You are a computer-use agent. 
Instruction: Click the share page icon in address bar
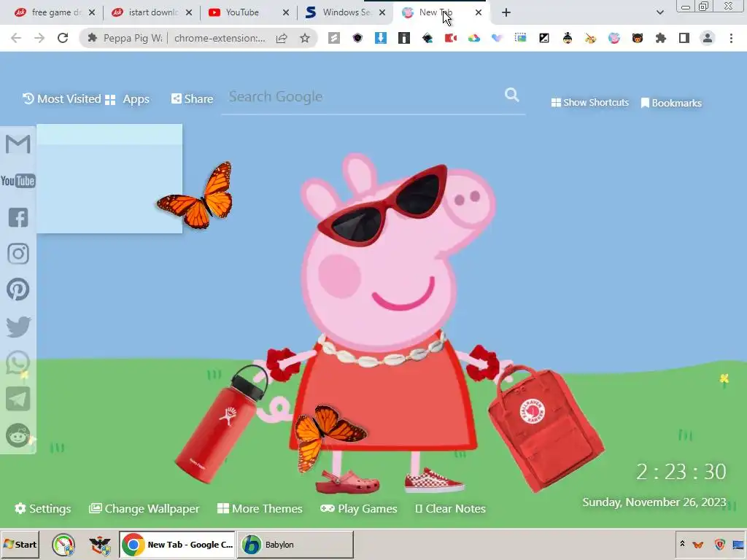282,38
